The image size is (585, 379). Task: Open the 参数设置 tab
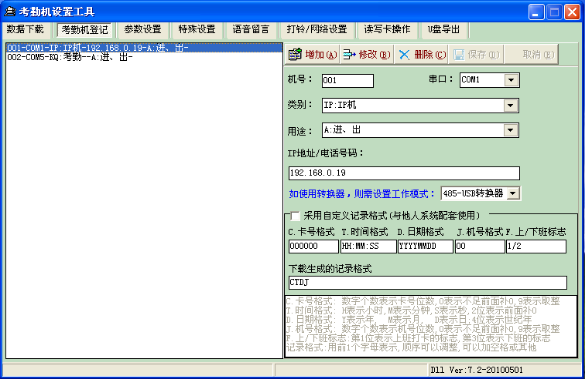pos(143,29)
